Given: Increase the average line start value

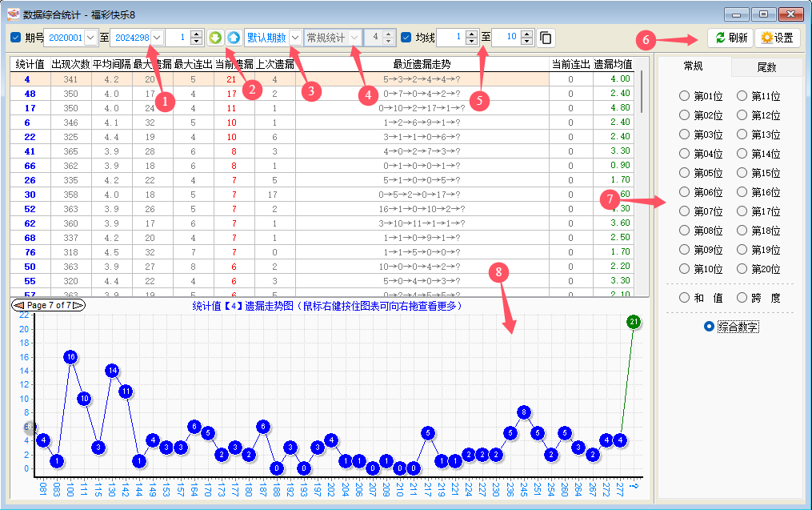Looking at the screenshot, I should [471, 34].
